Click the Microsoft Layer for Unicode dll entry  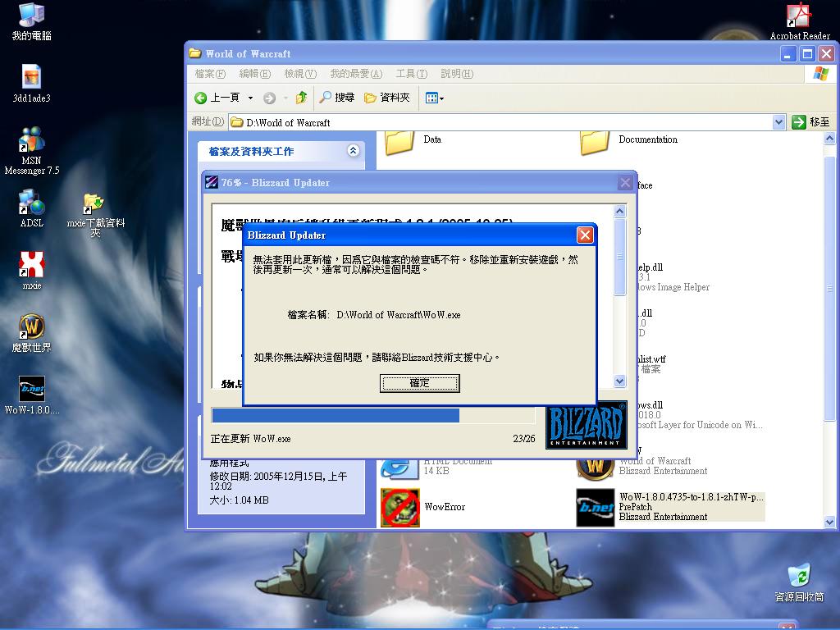[699, 415]
